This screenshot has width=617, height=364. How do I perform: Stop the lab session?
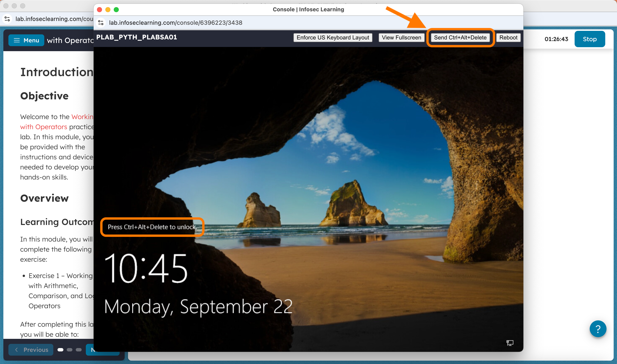pyautogui.click(x=590, y=39)
